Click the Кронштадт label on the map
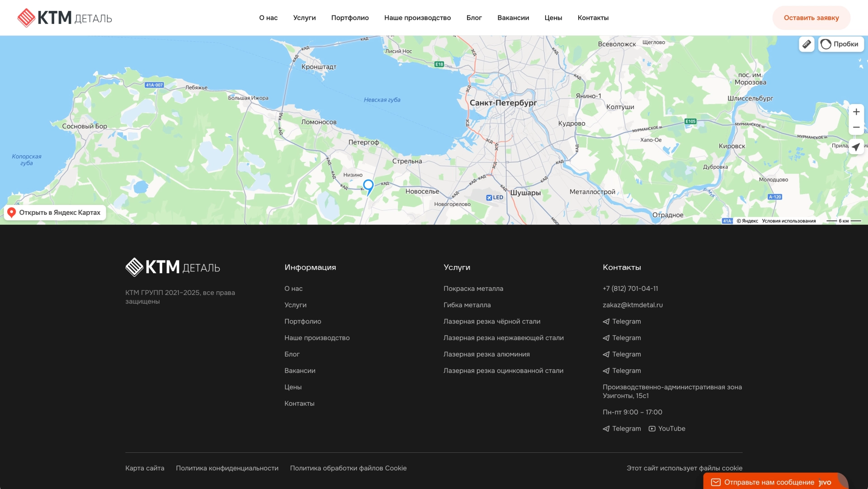 tap(319, 66)
